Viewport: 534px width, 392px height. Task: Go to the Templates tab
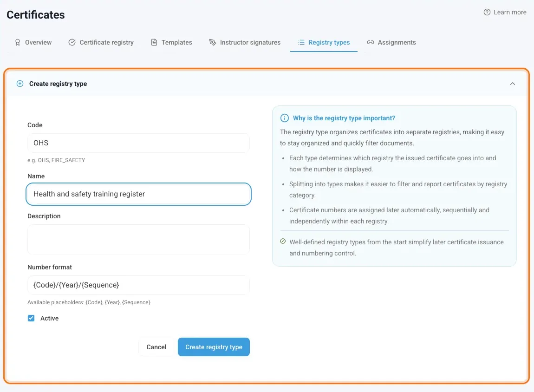pos(172,42)
